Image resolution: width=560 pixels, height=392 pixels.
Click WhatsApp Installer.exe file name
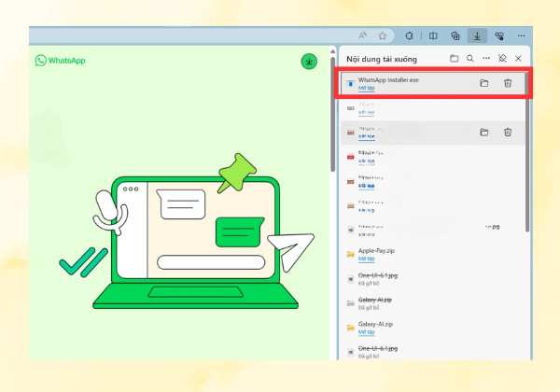[388, 80]
